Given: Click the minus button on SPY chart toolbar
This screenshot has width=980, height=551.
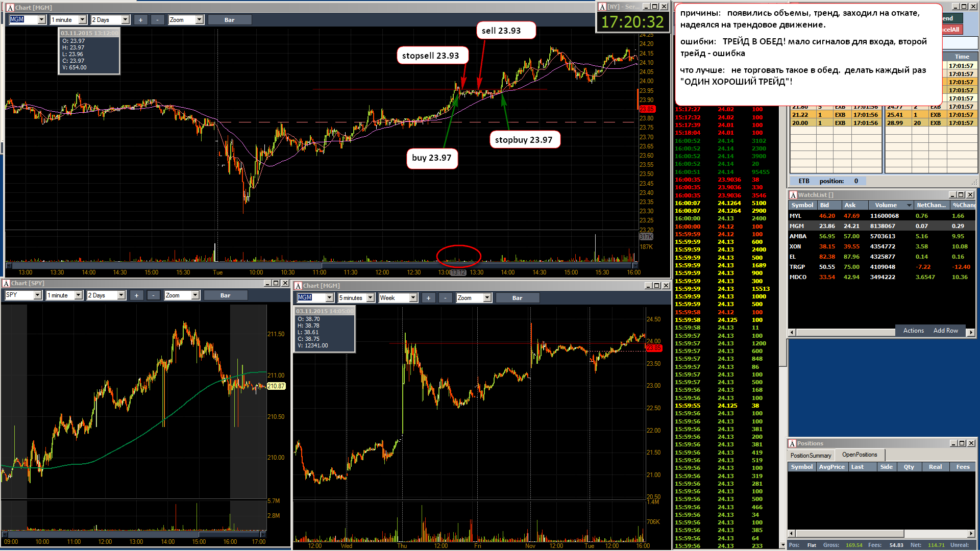Looking at the screenshot, I should tap(154, 295).
